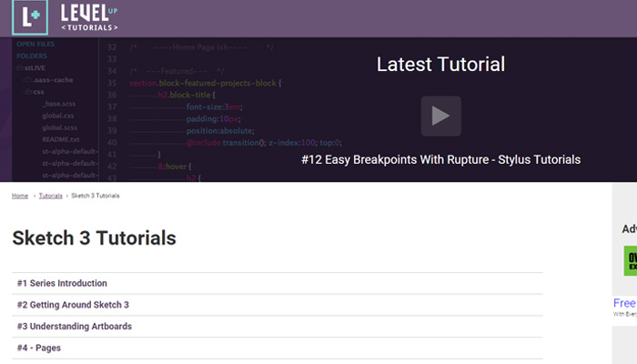
Task: Click the Latest Tutorial heading
Action: tap(440, 65)
